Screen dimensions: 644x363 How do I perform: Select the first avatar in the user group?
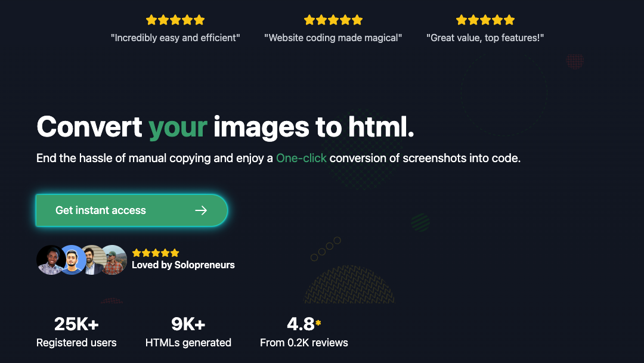(50, 260)
